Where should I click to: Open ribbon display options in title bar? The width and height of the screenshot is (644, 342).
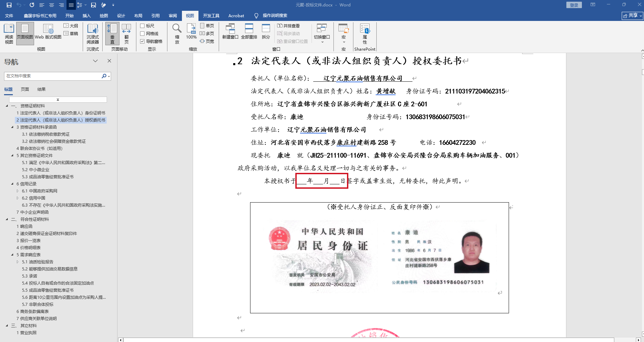point(593,5)
